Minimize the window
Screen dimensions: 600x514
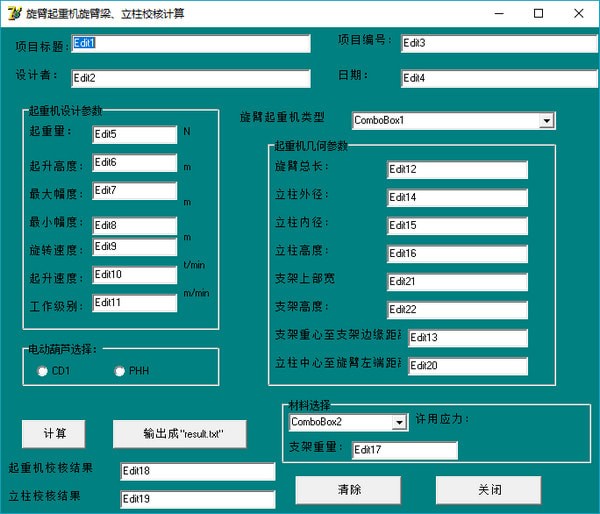point(499,14)
